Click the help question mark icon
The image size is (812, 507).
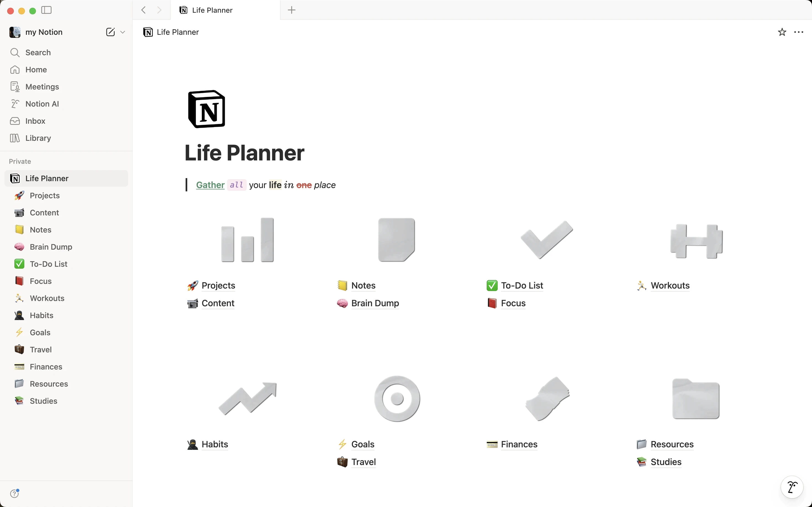click(x=14, y=493)
